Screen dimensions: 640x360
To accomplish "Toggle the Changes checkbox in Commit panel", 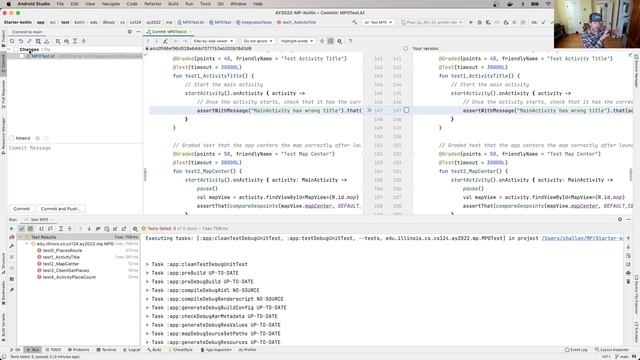I will click(16, 49).
